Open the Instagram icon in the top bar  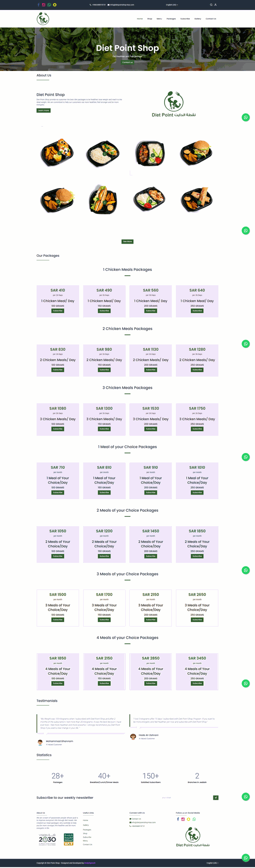[x=44, y=5]
